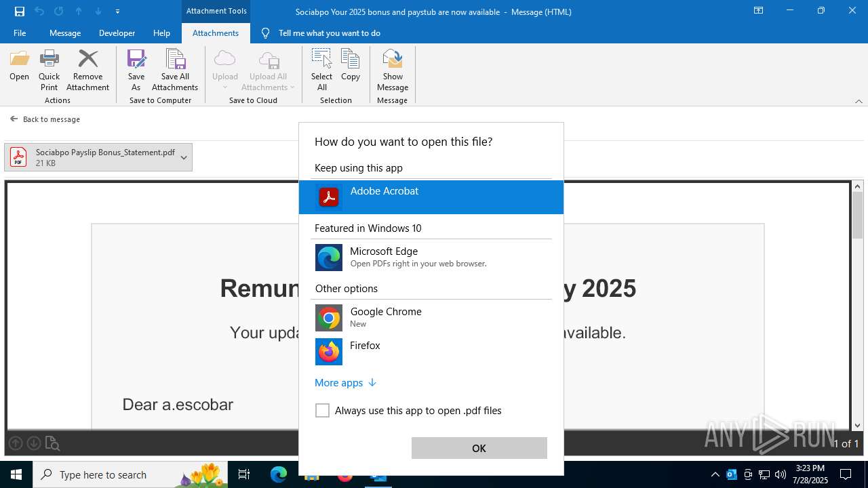This screenshot has width=868, height=488.
Task: Click Remove Attachment in ribbon
Action: pos(87,70)
